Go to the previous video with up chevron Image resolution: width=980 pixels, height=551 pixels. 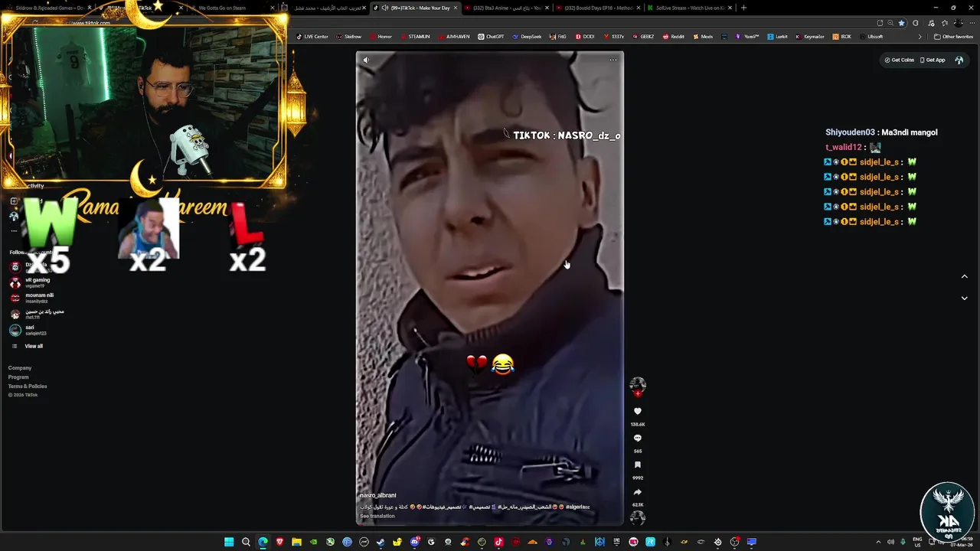pyautogui.click(x=964, y=276)
